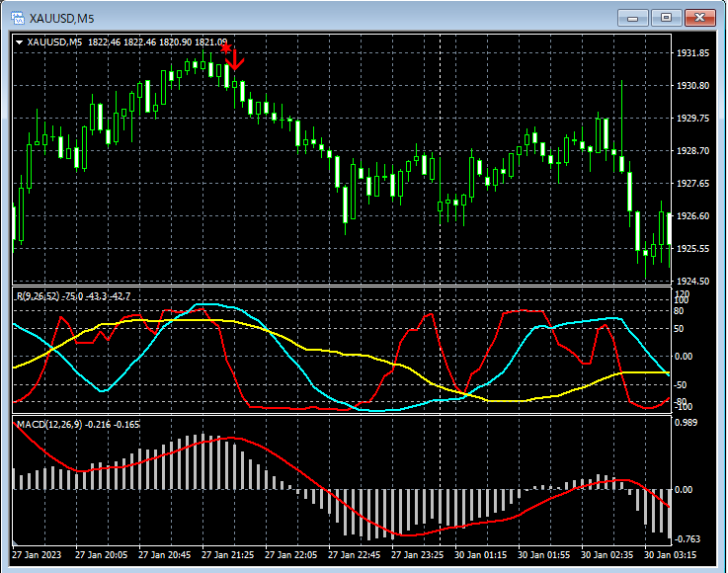Click the -0.763 MACD scale value
This screenshot has height=573, width=728.
pyautogui.click(x=688, y=539)
